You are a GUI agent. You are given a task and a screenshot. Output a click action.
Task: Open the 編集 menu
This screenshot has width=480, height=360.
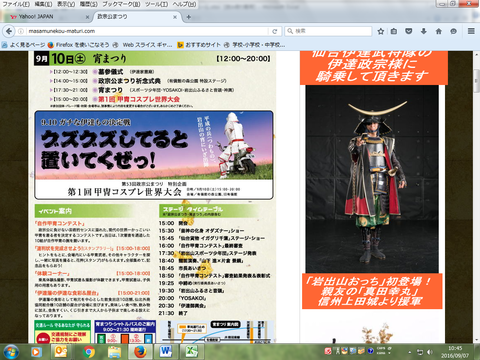(43, 4)
